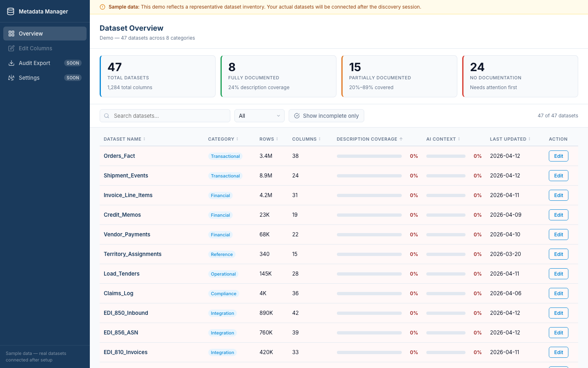Click Edit button for Shipment_Events
This screenshot has height=368, width=588.
coord(559,175)
